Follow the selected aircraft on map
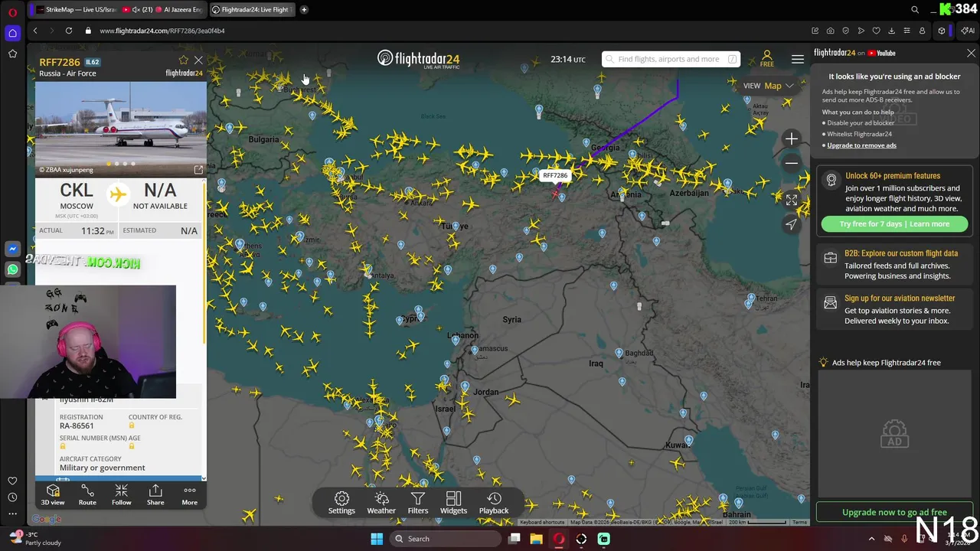980x551 pixels. click(121, 494)
